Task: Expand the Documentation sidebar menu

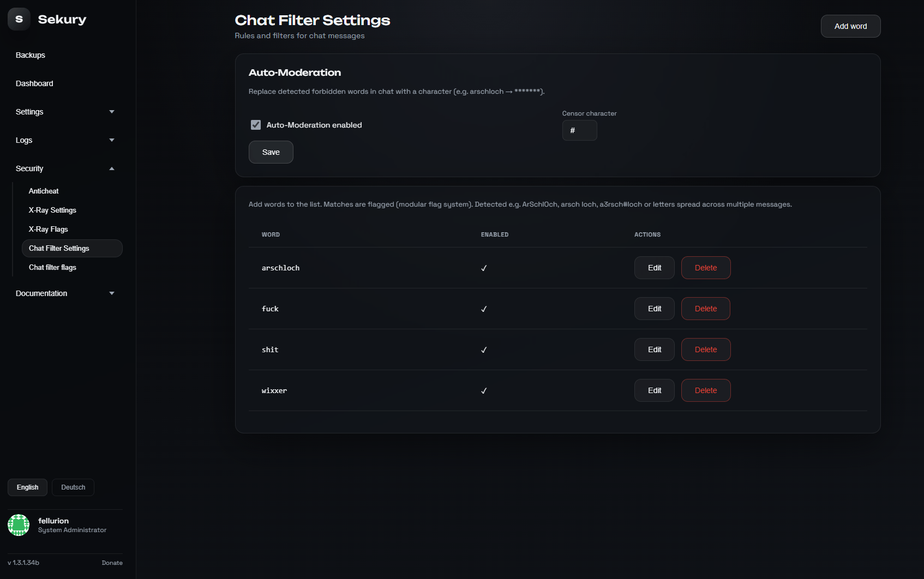Action: 65,293
